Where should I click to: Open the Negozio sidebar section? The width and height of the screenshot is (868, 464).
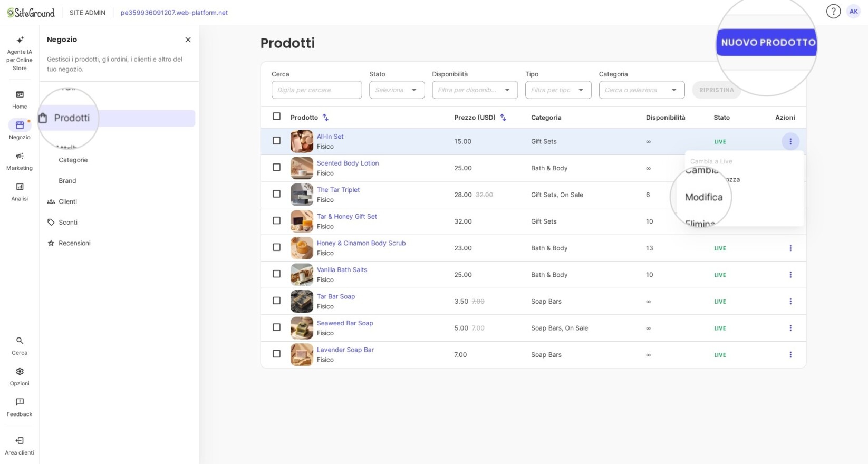click(20, 130)
